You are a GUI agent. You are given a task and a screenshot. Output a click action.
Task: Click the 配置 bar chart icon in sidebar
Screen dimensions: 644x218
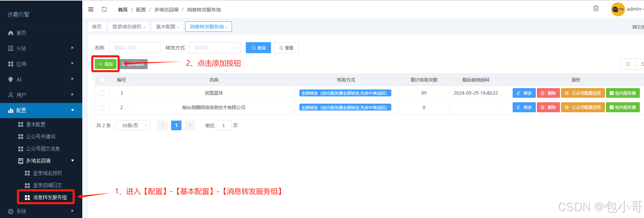tap(11, 111)
